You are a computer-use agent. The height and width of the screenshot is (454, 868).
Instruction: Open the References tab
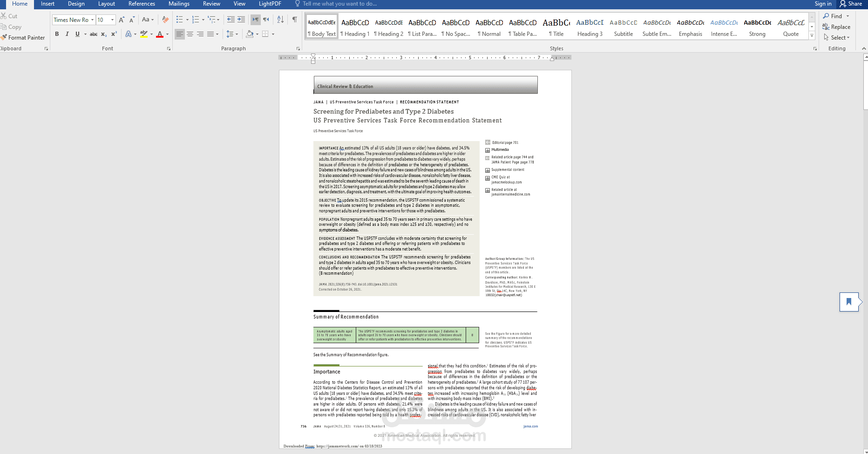pos(142,4)
